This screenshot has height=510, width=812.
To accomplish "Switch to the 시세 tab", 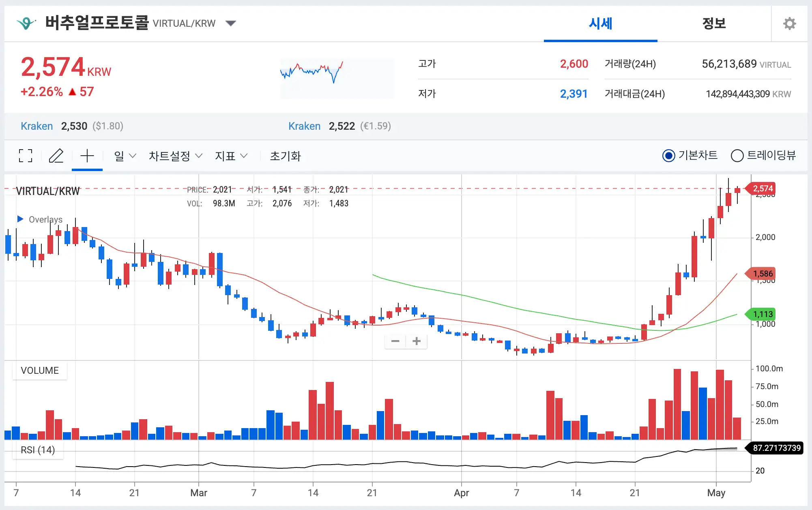I will (x=600, y=24).
